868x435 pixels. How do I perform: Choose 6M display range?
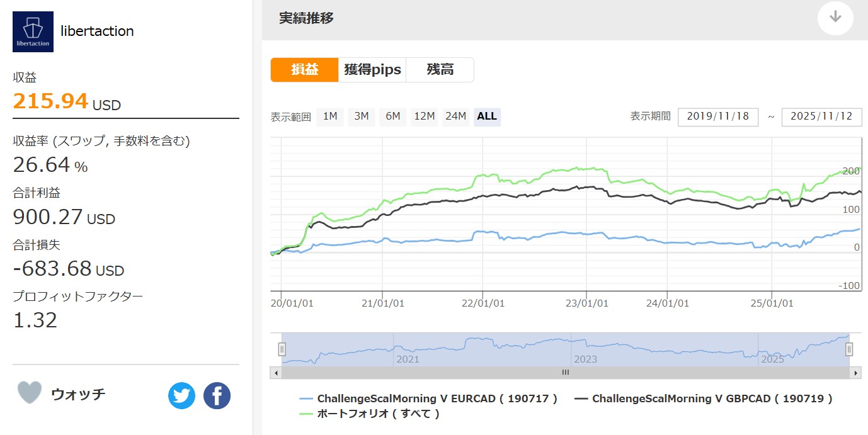[393, 116]
